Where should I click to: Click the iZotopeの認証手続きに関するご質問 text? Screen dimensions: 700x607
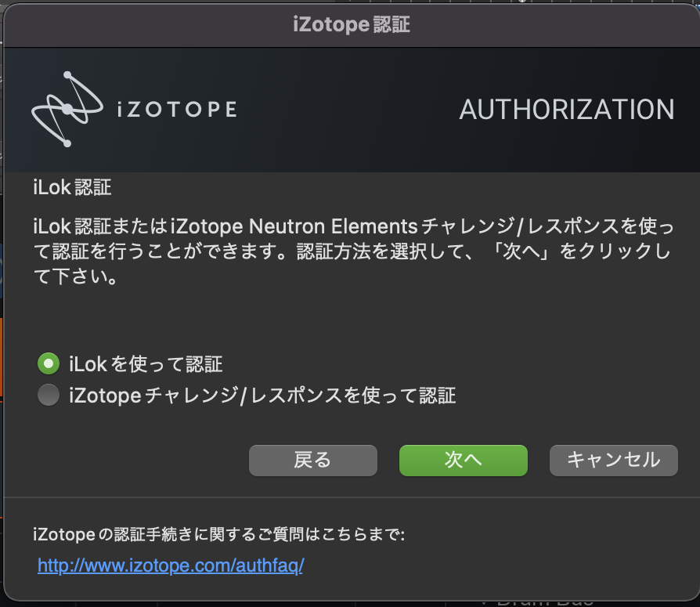(218, 534)
